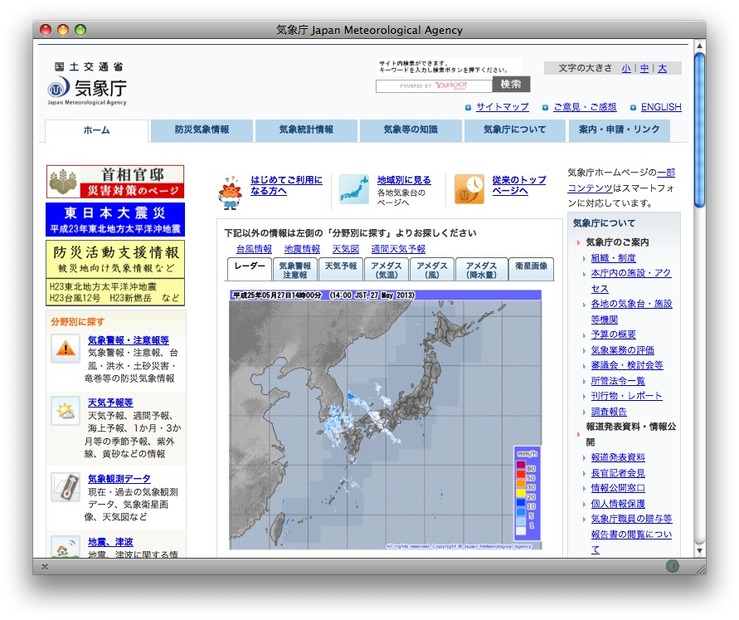Open the 気象等の知識 navigation tab
This screenshot has height=620, width=739.
coord(411,130)
